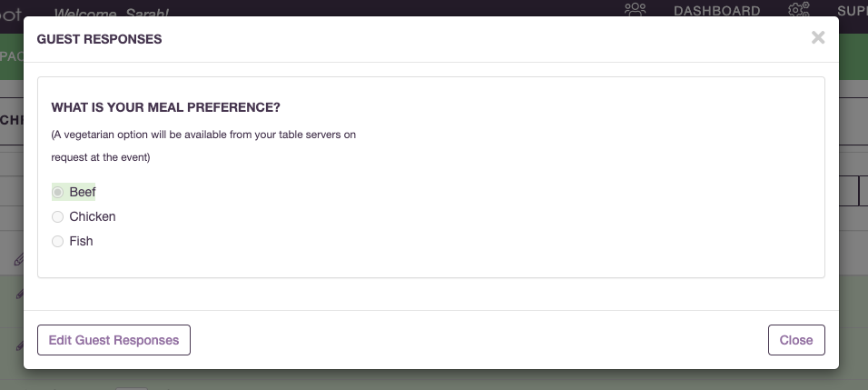Choose the Chicken meal option
The width and height of the screenshot is (868, 390).
click(57, 216)
